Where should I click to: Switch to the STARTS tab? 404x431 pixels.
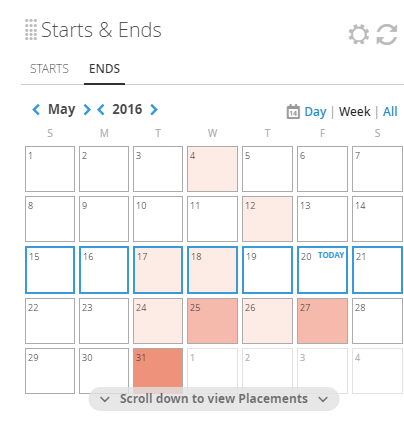(49, 69)
